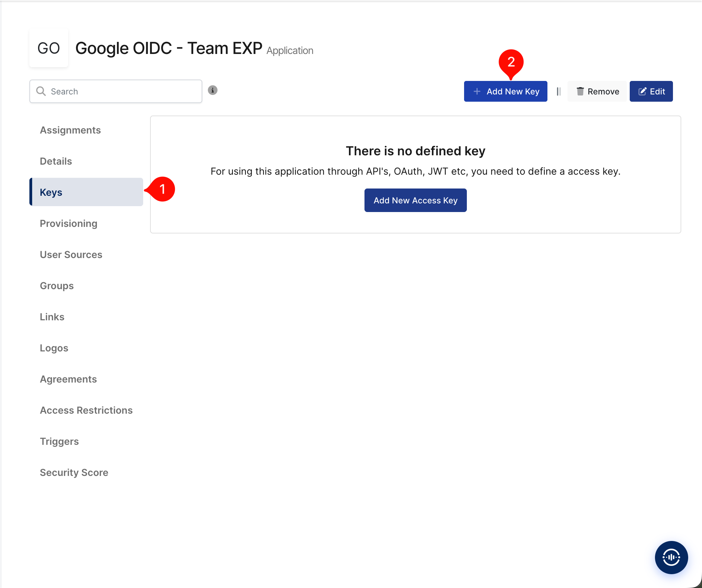Go to Access Restrictions section

tap(86, 410)
